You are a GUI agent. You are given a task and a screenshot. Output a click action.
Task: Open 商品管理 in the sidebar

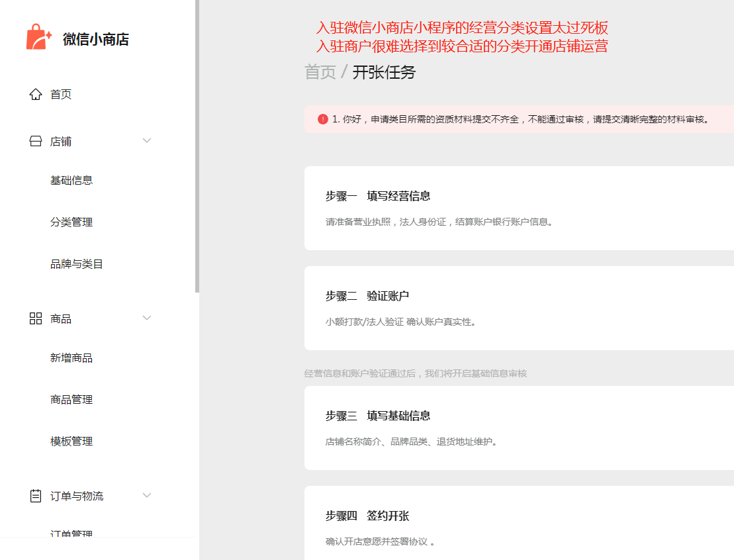click(x=71, y=400)
